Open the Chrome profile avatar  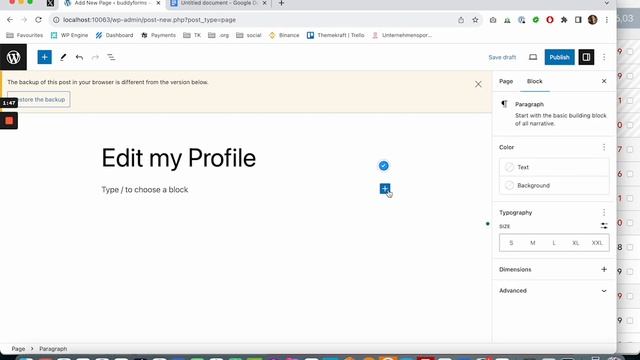(592, 20)
